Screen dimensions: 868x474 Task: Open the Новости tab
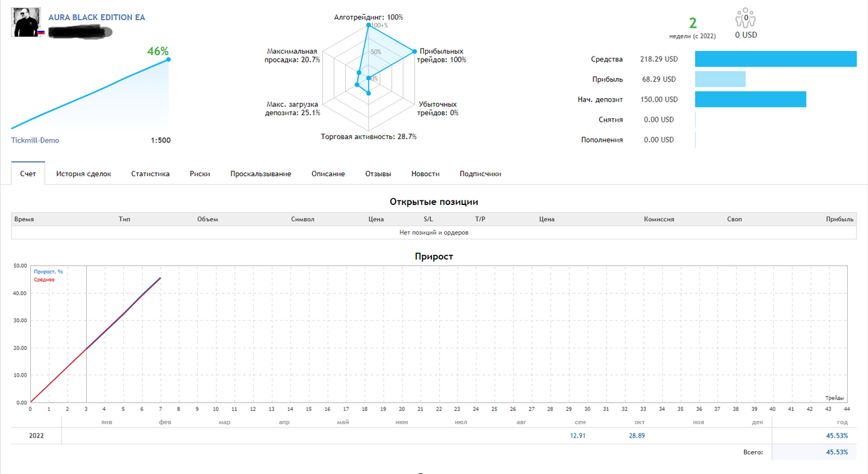coord(425,173)
